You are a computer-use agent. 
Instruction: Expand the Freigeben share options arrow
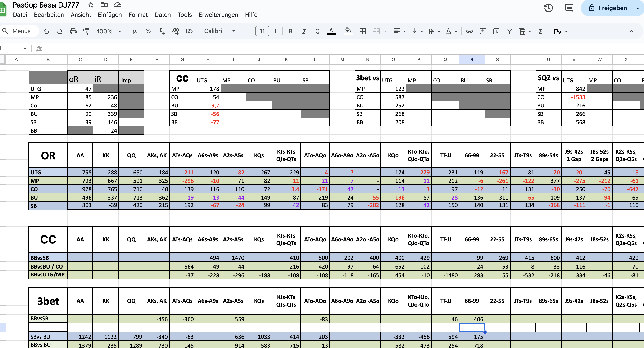pyautogui.click(x=638, y=8)
